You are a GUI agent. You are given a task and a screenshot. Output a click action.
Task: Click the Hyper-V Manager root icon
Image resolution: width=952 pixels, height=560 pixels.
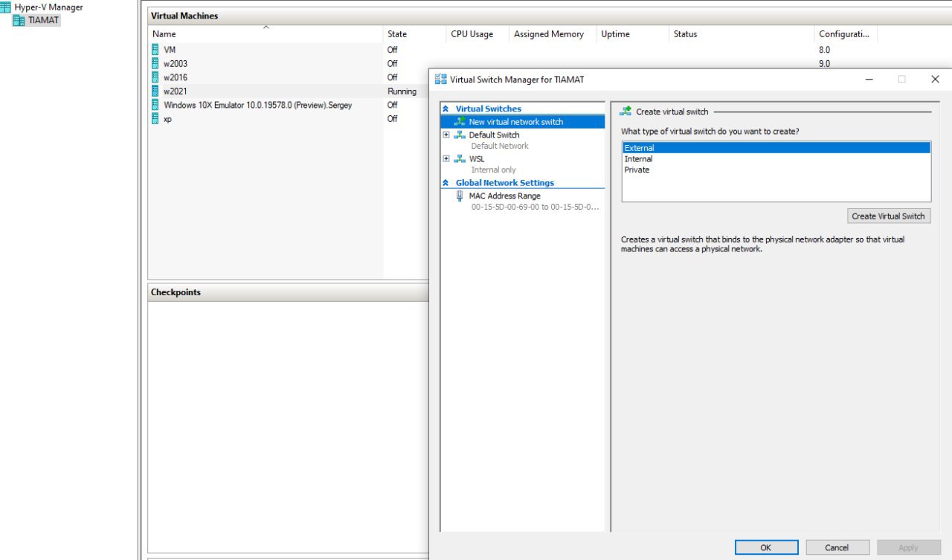pyautogui.click(x=5, y=7)
